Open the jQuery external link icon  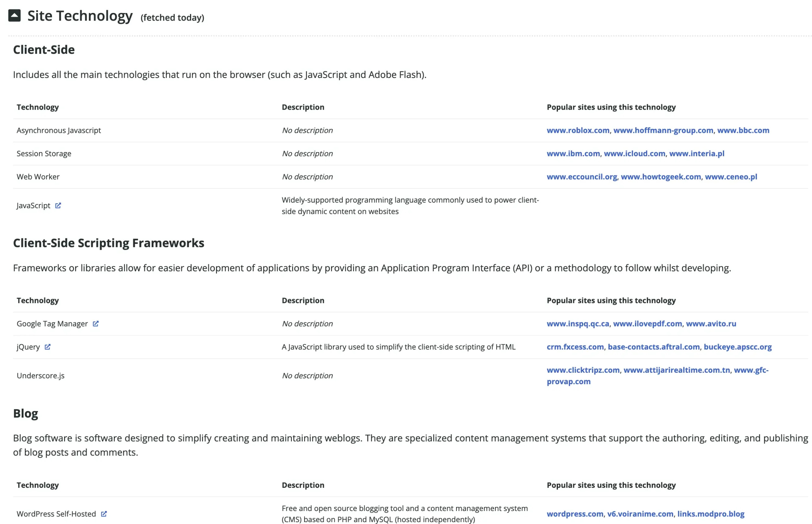click(48, 347)
